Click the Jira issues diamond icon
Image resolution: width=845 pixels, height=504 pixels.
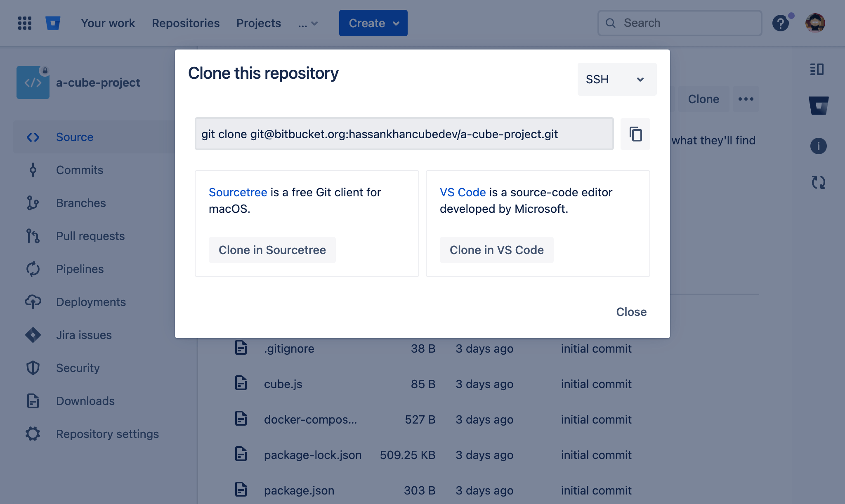click(x=33, y=335)
